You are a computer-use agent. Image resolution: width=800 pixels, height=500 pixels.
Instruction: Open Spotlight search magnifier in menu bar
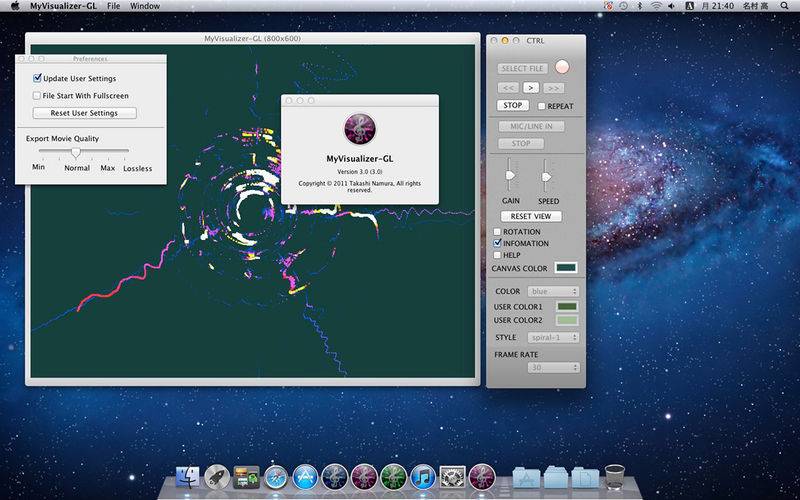tap(784, 6)
